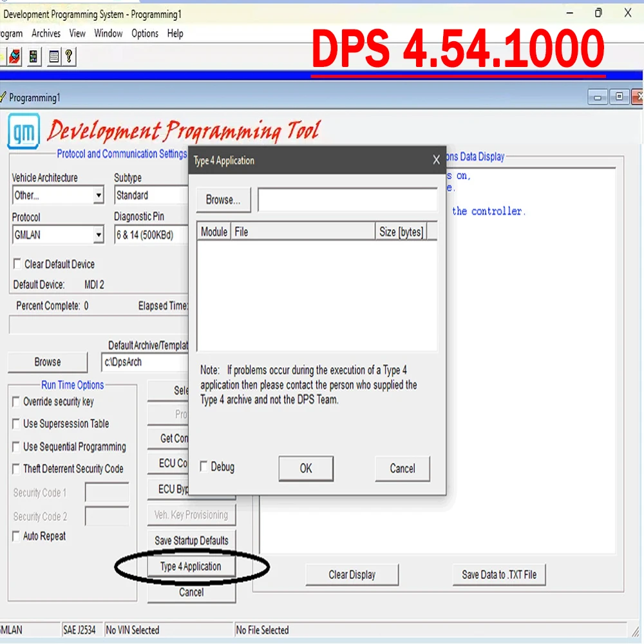The height and width of the screenshot is (644, 644).
Task: Check Override security key option
Action: pyautogui.click(x=16, y=402)
